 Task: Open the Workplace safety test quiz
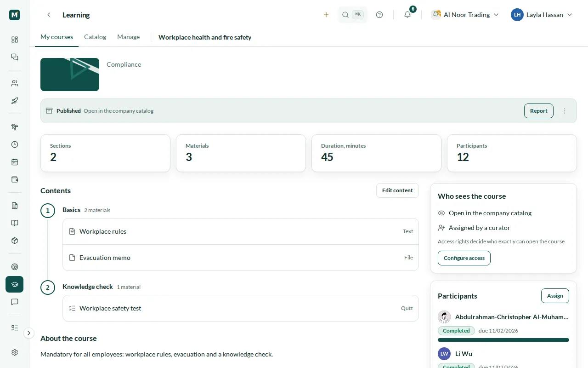(241, 308)
